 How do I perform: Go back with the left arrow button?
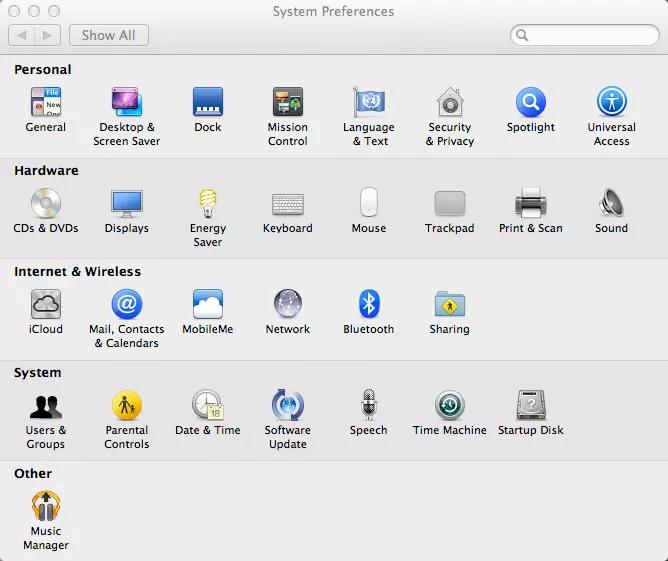(x=21, y=35)
